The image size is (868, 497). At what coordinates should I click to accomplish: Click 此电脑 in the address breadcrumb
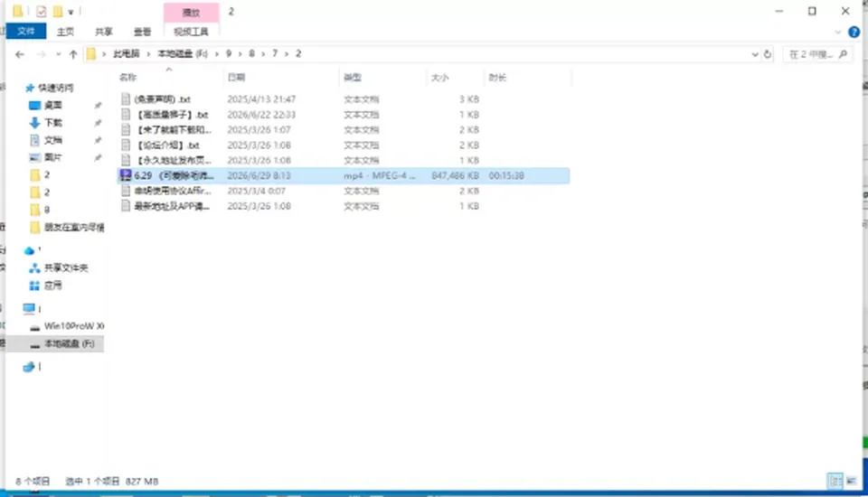pyautogui.click(x=127, y=53)
